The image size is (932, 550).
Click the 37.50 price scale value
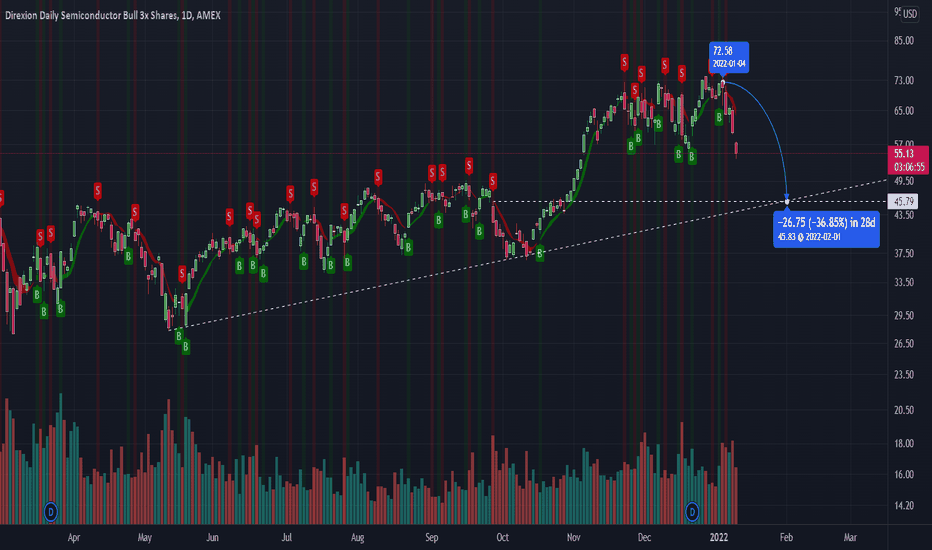(x=903, y=253)
